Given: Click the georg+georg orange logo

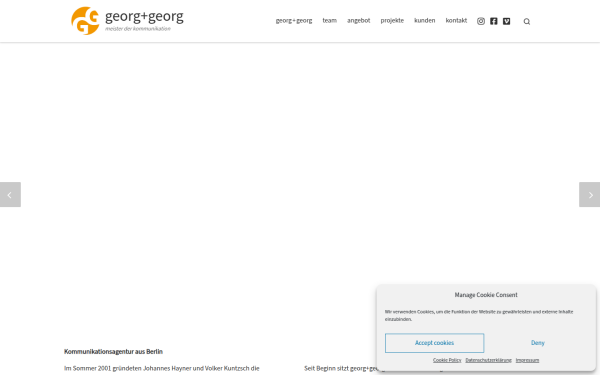Looking at the screenshot, I should pos(85,21).
